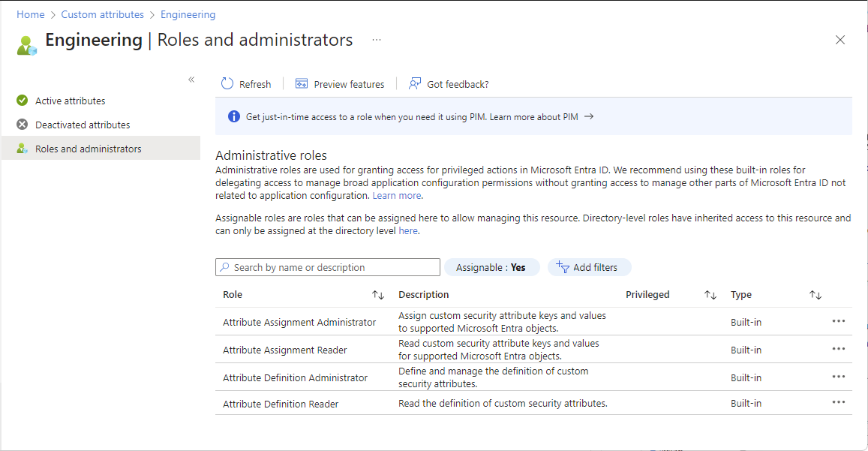
Task: Open ellipsis menu for Attribute Definition Reader
Action: (x=838, y=403)
